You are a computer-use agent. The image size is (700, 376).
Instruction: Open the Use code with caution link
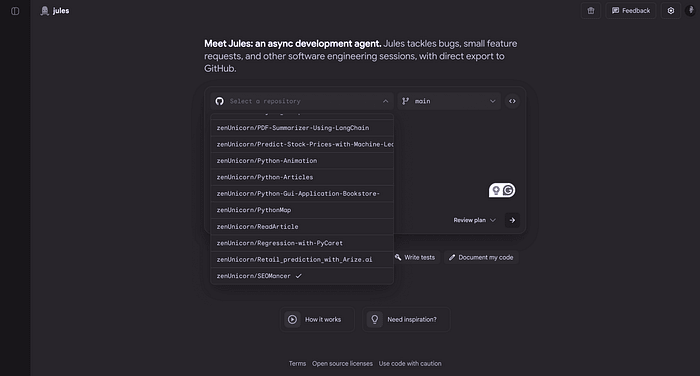pyautogui.click(x=410, y=363)
